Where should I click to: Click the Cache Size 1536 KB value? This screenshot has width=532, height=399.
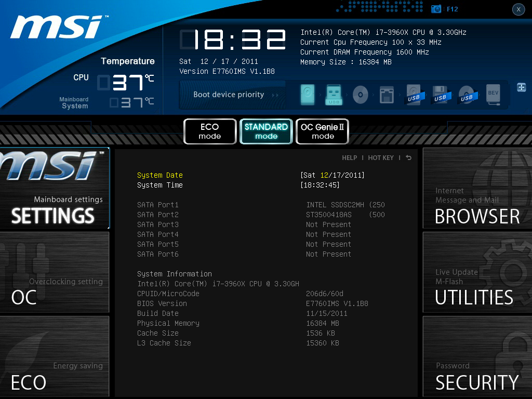pos(321,333)
